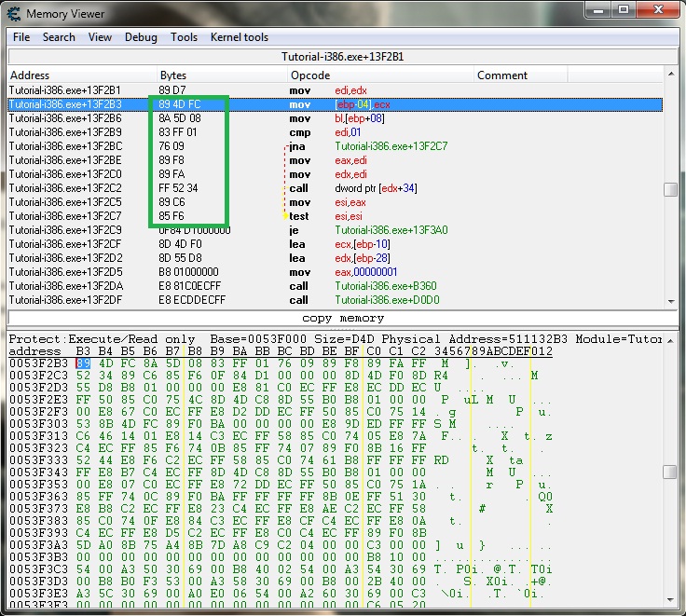This screenshot has height=616, width=686.
Task: Click the Comment column header
Action: tap(520, 75)
